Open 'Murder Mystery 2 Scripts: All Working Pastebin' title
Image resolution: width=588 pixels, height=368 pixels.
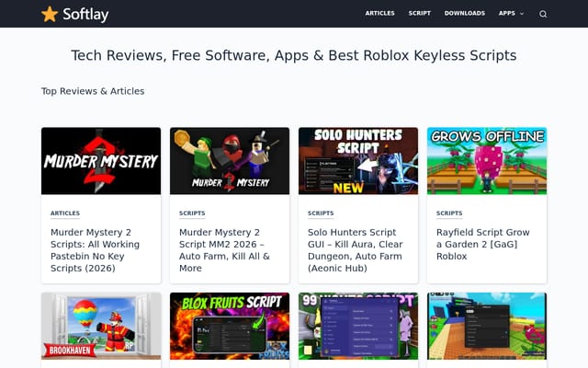[x=95, y=250]
